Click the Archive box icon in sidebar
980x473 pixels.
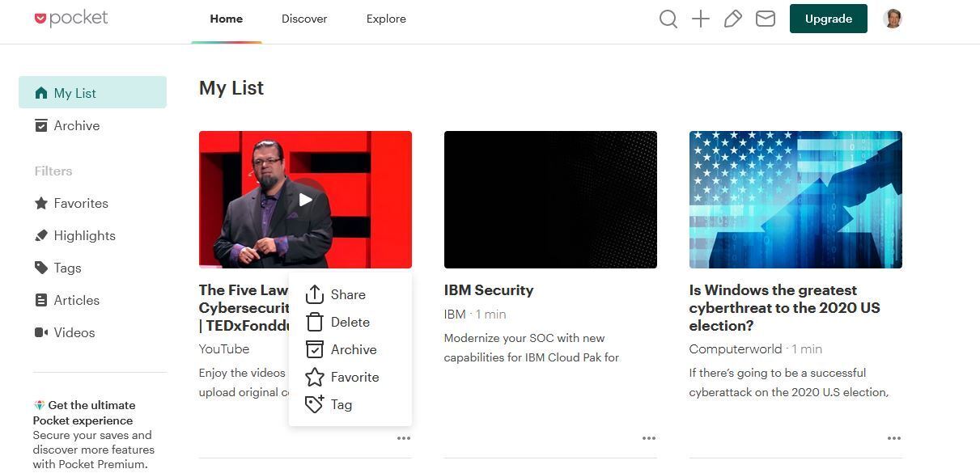(41, 125)
